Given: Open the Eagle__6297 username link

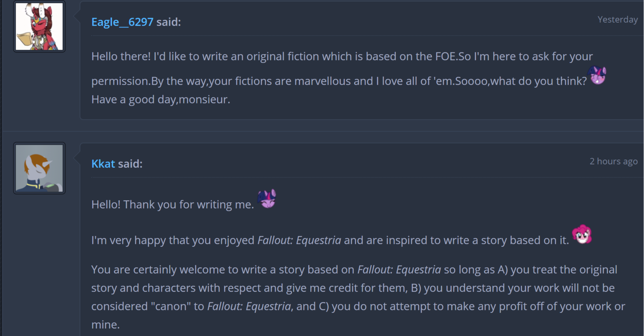Looking at the screenshot, I should (122, 22).
